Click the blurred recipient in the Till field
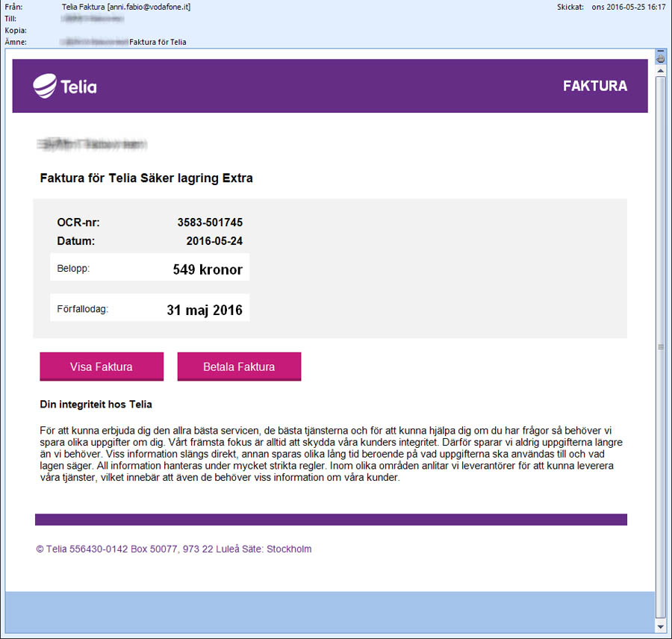Image resolution: width=672 pixels, height=639 pixels. point(93,19)
